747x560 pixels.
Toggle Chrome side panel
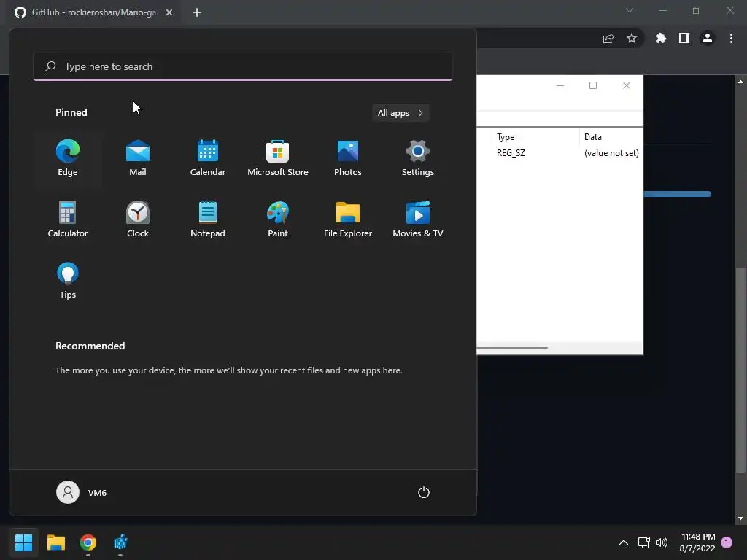tap(684, 38)
